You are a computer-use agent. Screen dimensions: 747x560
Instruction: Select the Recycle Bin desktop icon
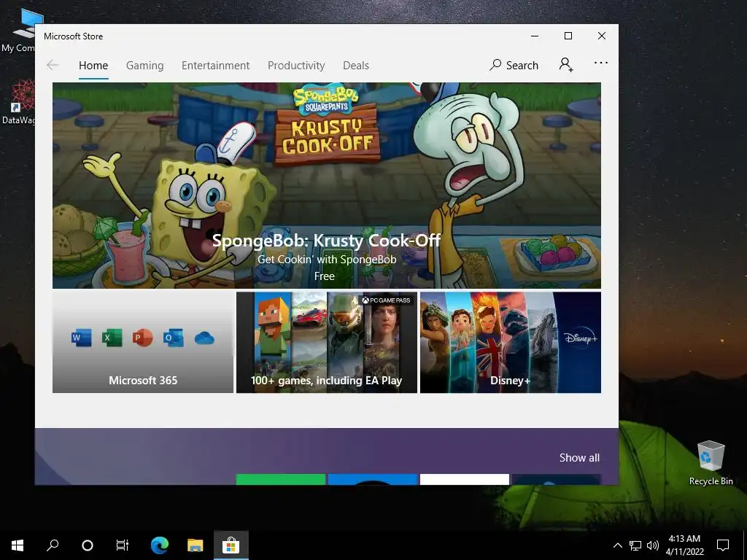tap(711, 463)
